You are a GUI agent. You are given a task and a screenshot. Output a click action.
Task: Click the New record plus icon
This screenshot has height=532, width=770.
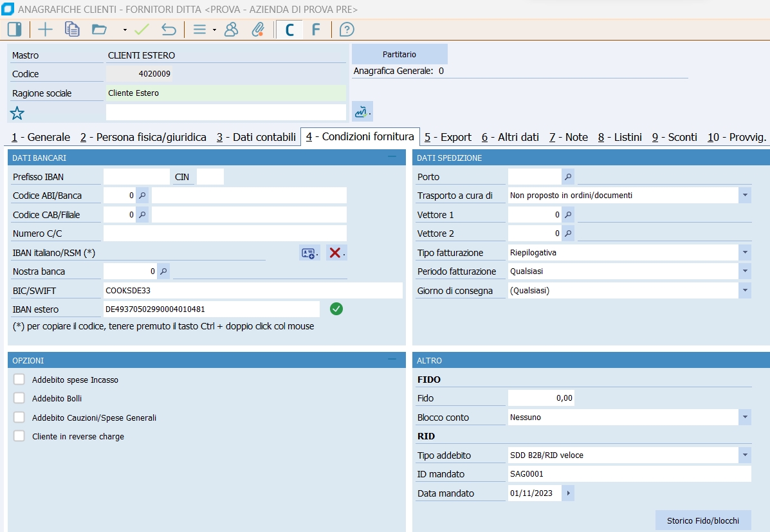[x=46, y=30]
